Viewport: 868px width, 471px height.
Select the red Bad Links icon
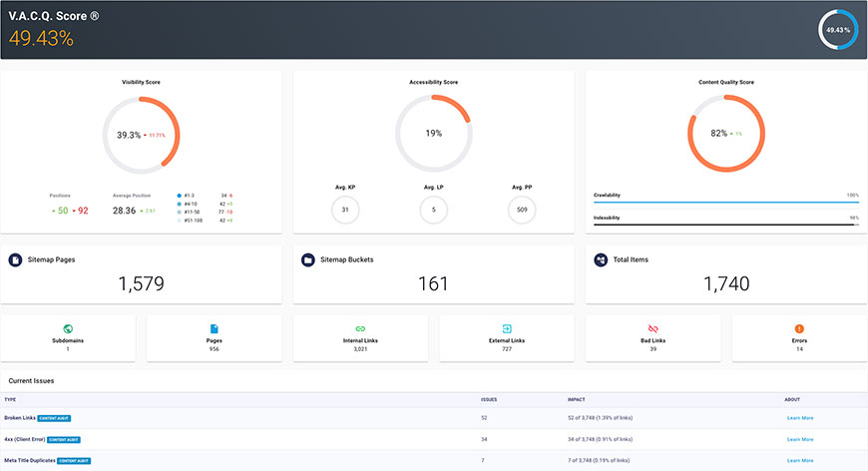point(652,328)
